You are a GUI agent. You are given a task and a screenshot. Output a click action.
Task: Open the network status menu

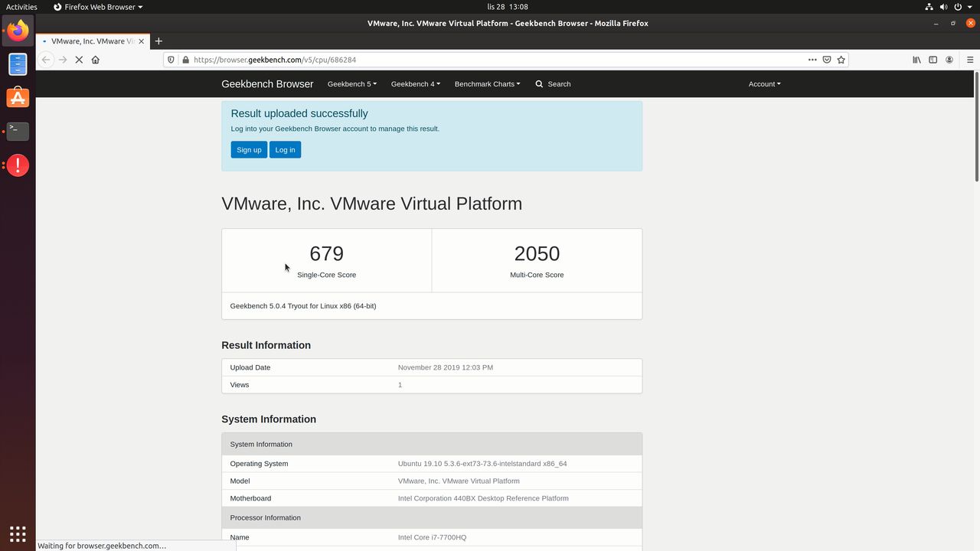point(929,7)
